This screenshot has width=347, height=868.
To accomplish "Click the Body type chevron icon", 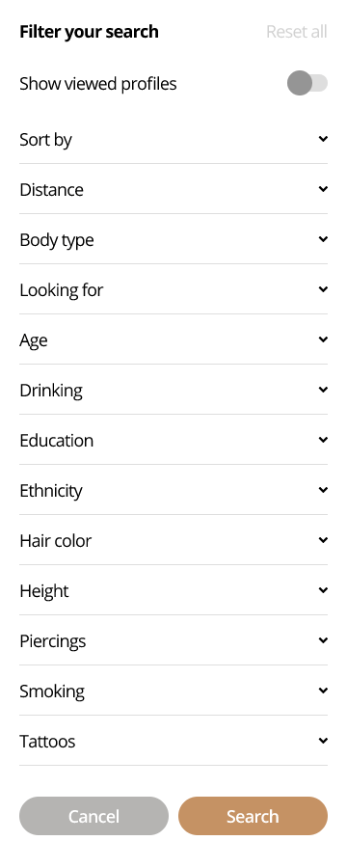I will click(323, 239).
